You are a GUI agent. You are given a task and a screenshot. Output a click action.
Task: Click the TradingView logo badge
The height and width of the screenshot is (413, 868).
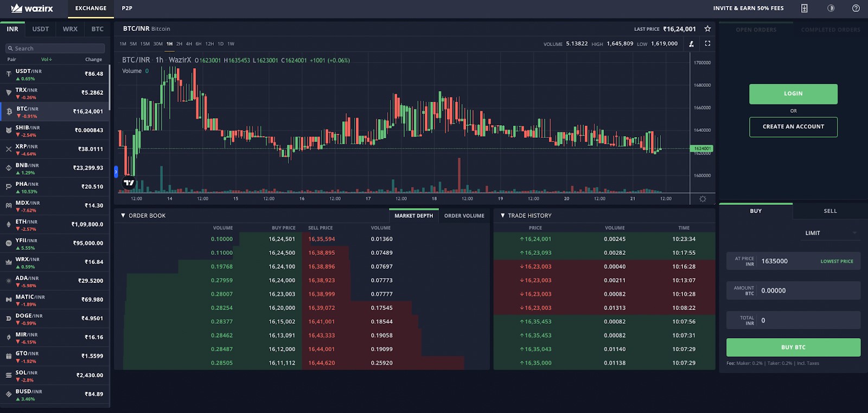tap(129, 183)
